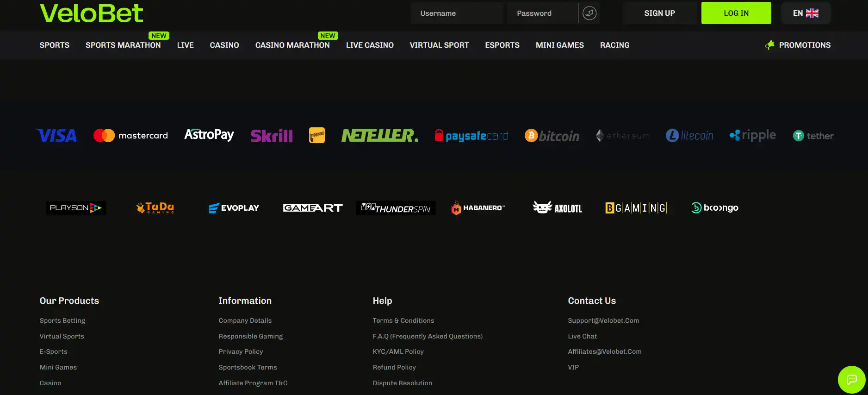The image size is (868, 395).
Task: Open the Terms & Conditions link
Action: click(403, 320)
